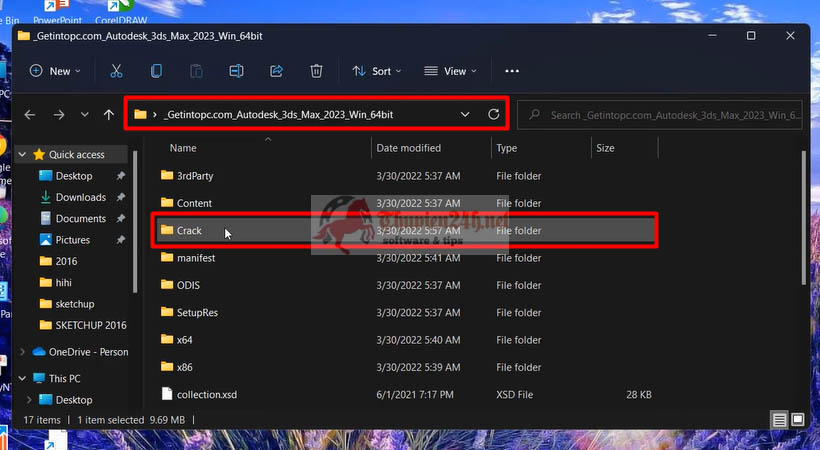Click the Share icon in toolbar
This screenshot has width=820, height=450.
pos(276,71)
